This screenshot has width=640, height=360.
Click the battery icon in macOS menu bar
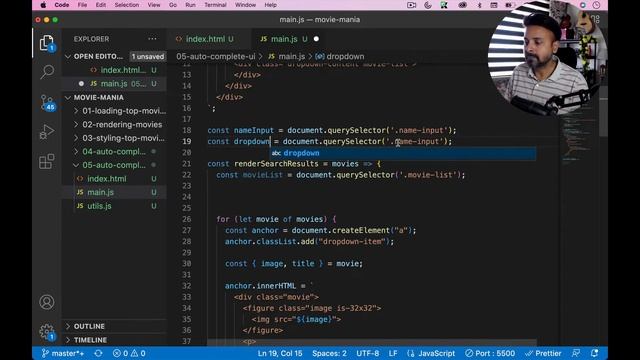(509, 5)
